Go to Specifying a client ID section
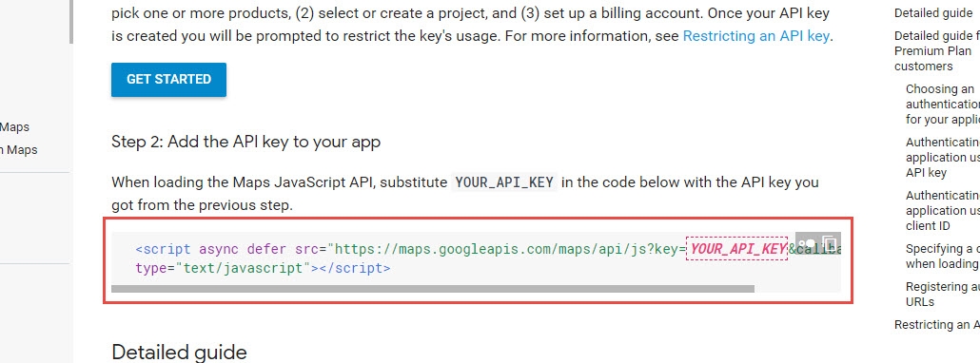 coord(943,256)
